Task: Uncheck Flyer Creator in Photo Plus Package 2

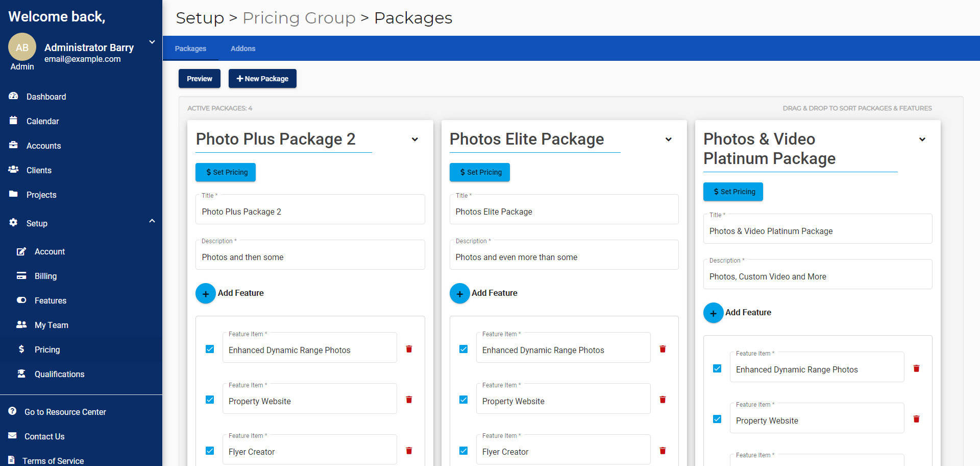Action: tap(210, 451)
